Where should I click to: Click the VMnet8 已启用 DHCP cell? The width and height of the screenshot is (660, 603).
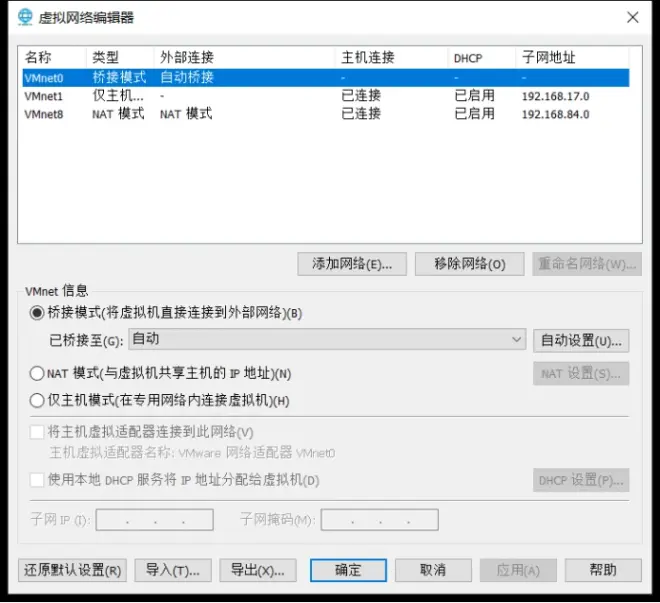[475, 114]
